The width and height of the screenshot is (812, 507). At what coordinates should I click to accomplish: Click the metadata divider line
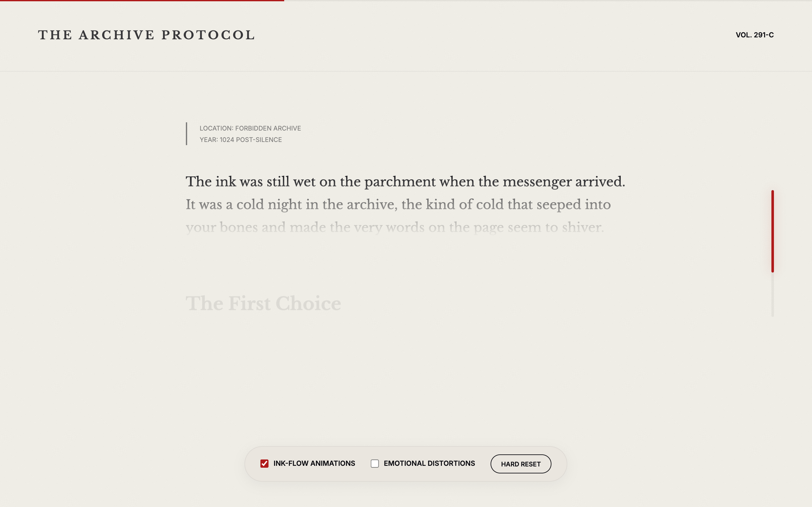187,134
